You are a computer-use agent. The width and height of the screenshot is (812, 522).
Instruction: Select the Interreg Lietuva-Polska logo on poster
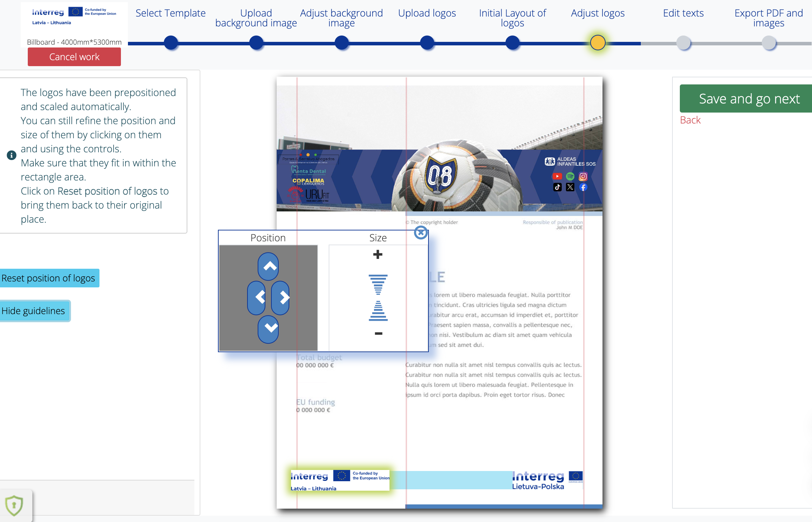click(547, 480)
